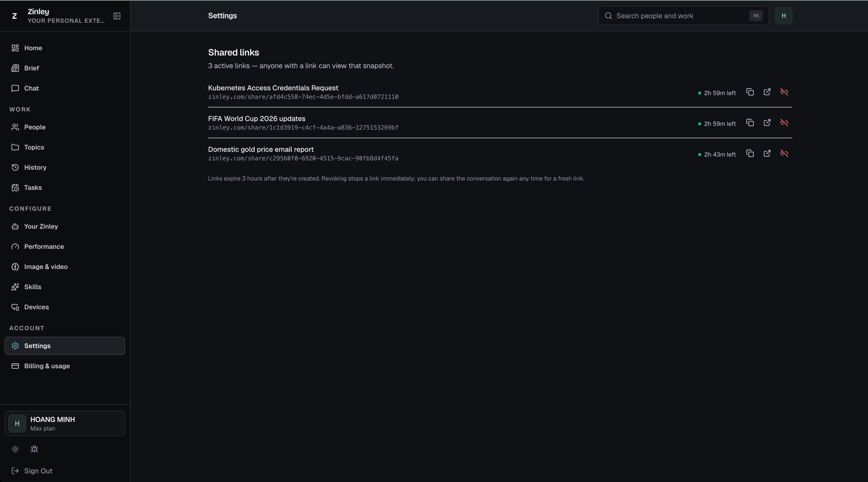868x482 pixels.
Task: Collapse the sidebar panel icon
Action: pos(117,16)
